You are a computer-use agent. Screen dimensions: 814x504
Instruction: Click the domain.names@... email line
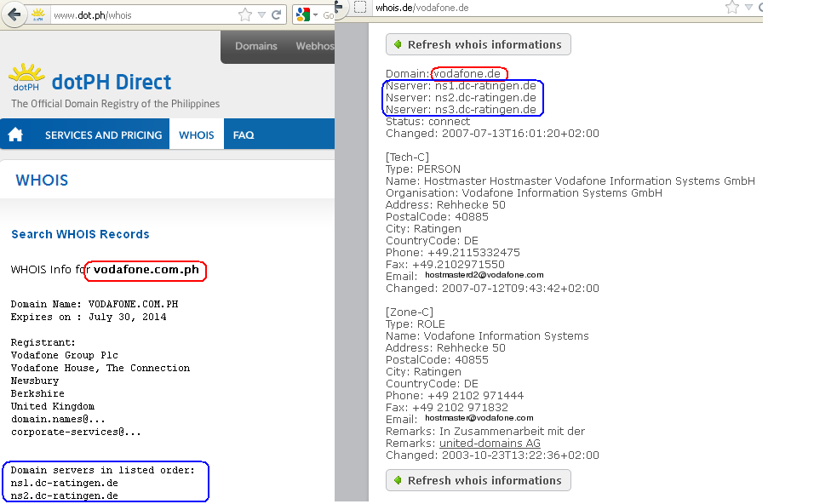pos(58,419)
